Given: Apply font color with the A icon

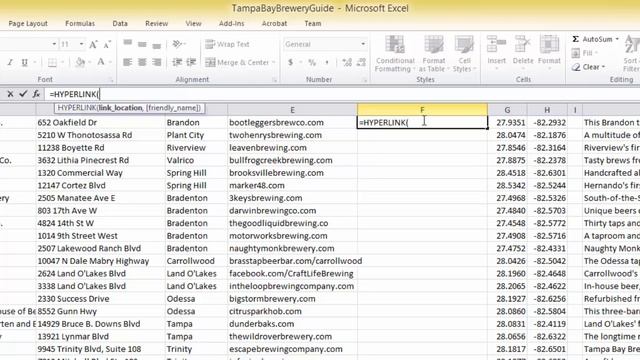Looking at the screenshot, I should coord(100,62).
